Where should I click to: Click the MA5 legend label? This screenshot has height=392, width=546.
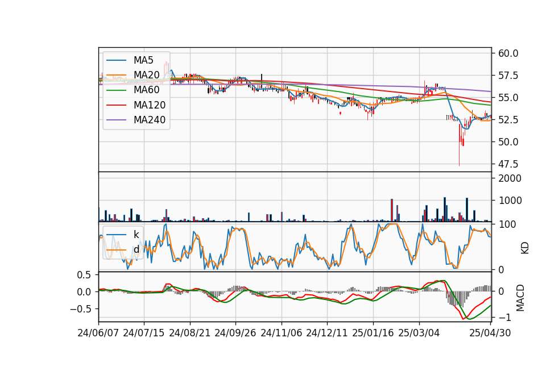[143, 60]
